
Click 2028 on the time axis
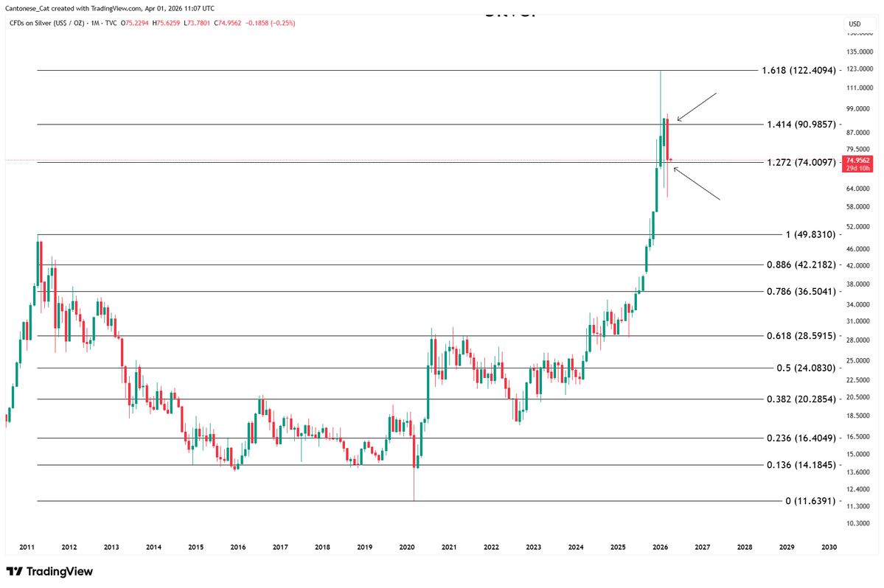745,547
